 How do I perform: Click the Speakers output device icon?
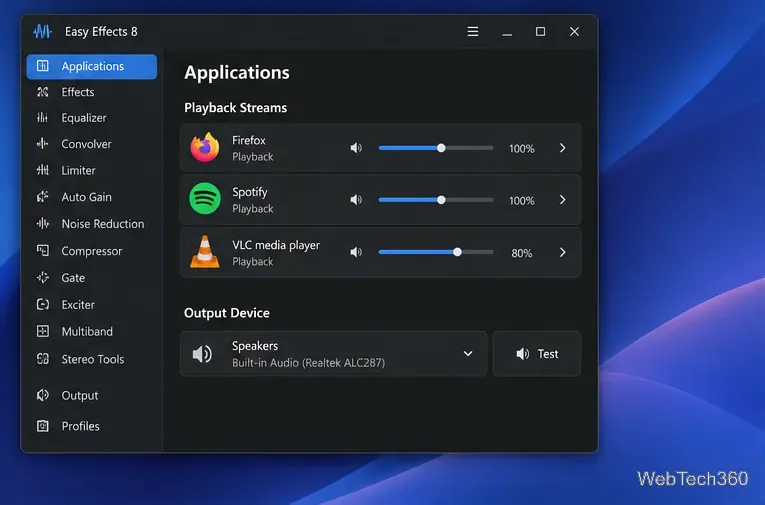[x=202, y=354]
